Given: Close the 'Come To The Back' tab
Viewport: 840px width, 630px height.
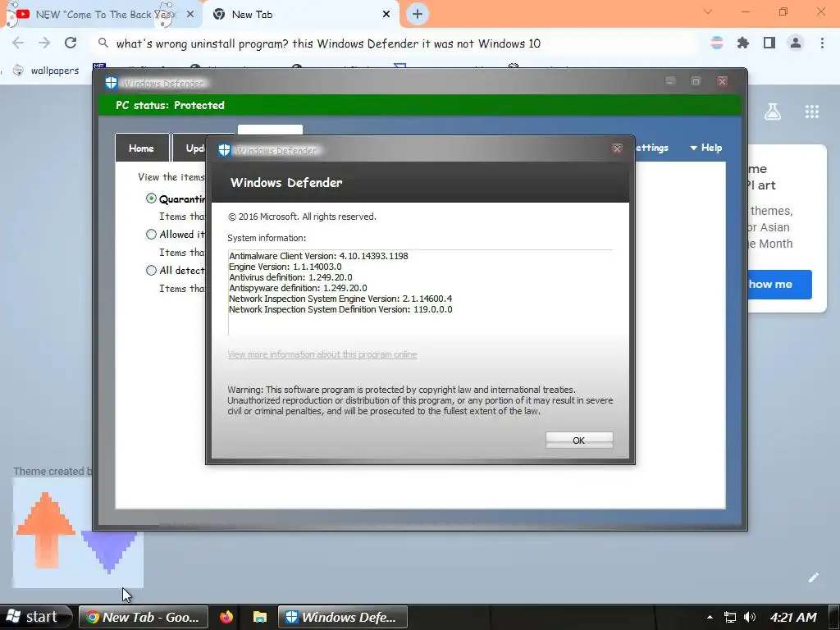Looking at the screenshot, I should click(190, 15).
